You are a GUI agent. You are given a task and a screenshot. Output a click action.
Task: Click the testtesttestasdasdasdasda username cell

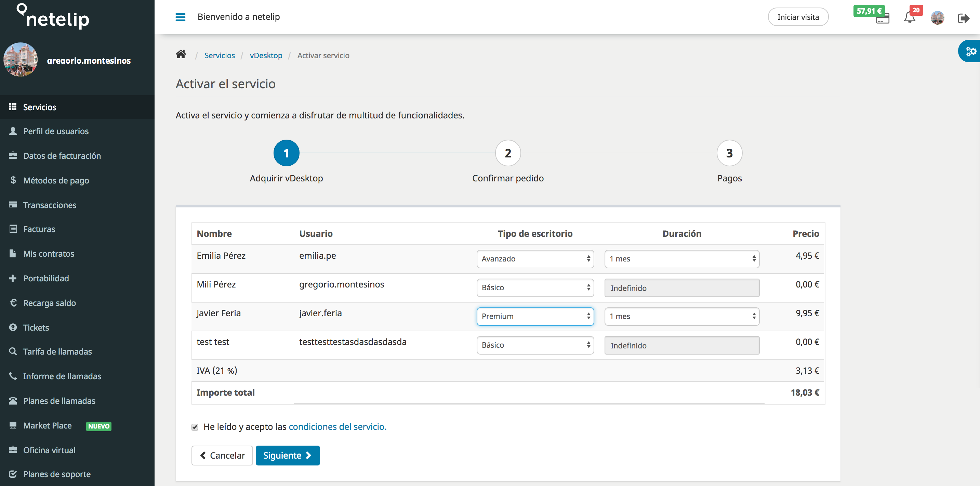click(353, 342)
